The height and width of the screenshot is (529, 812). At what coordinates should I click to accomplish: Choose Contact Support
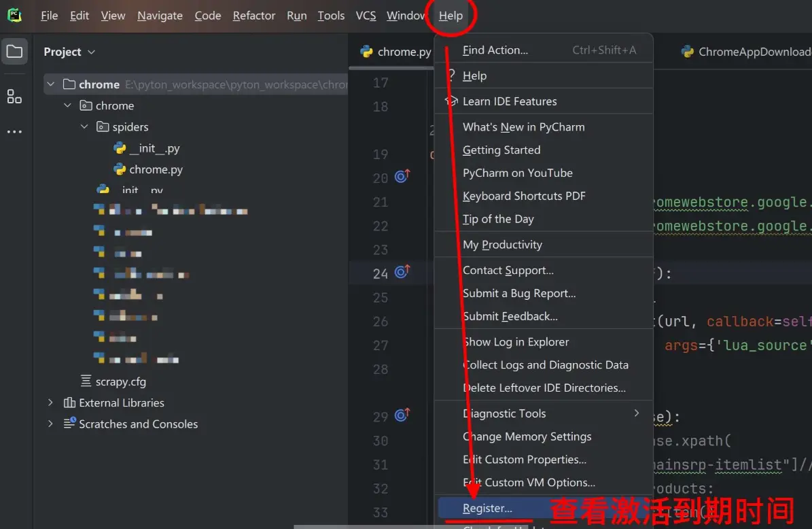coord(544,270)
